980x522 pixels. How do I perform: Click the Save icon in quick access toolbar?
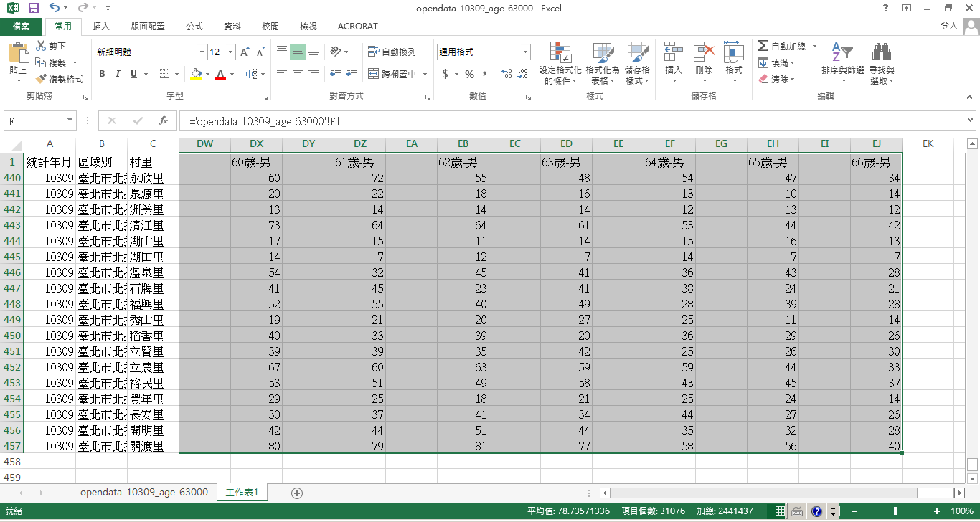click(33, 8)
